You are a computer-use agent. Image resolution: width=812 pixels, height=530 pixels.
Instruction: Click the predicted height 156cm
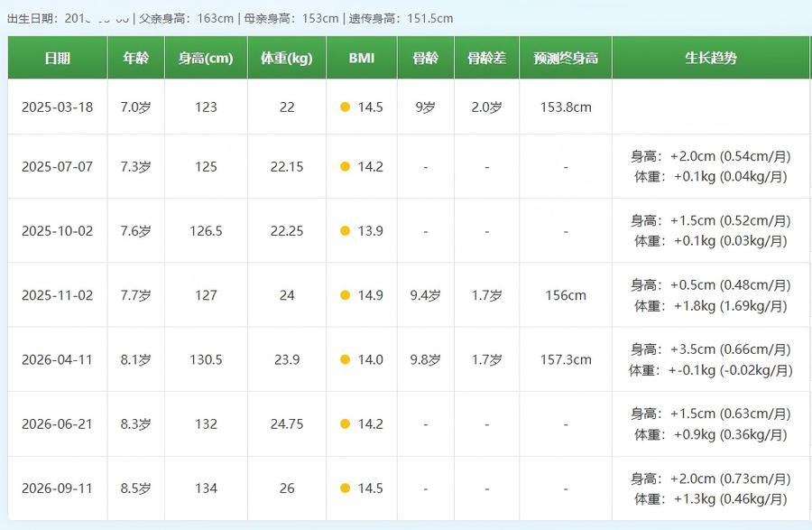(566, 295)
